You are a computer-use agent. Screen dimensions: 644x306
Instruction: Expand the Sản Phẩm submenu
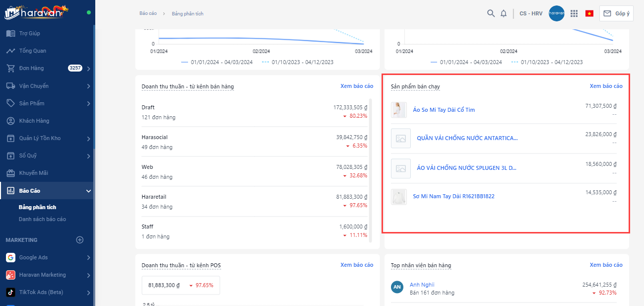(x=88, y=103)
